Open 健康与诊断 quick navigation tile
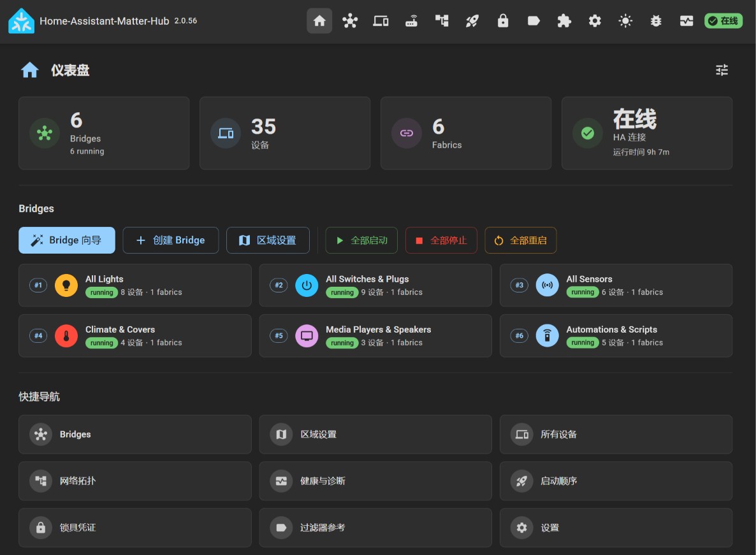 (x=375, y=481)
